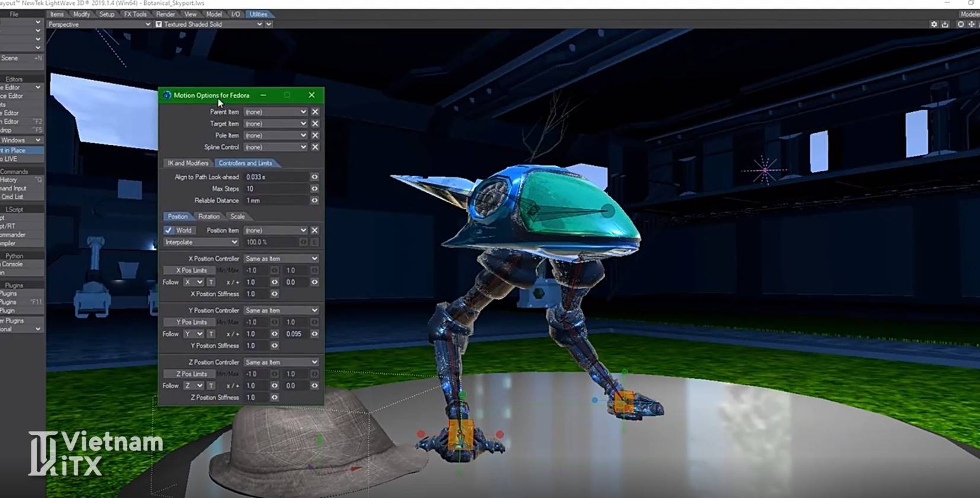Edit the Align to Path Look-ahead field
The height and width of the screenshot is (498, 980).
point(276,177)
